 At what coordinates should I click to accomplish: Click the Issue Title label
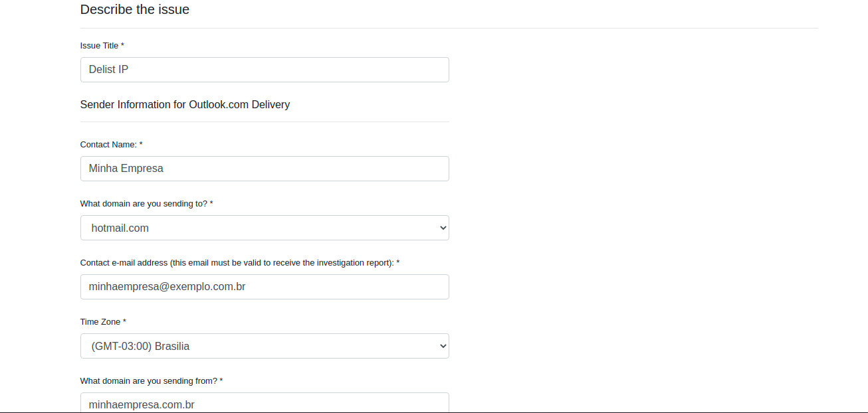102,46
